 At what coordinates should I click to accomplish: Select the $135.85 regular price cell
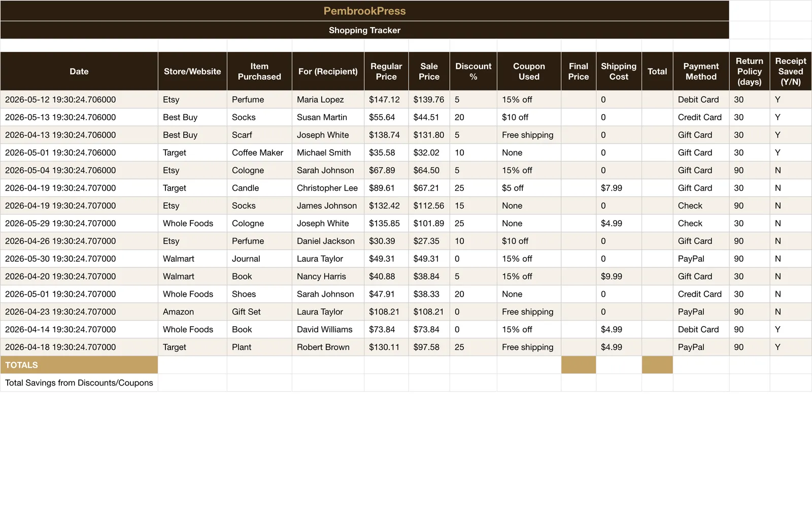[x=386, y=223]
